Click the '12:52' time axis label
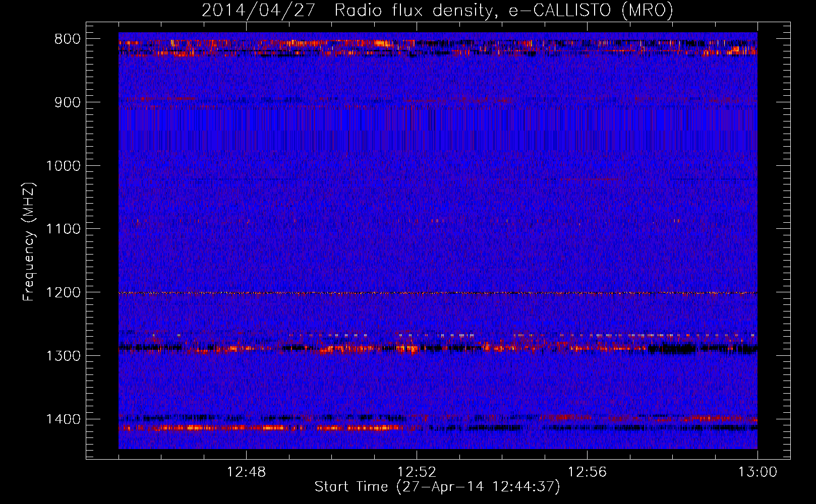816x504 pixels. click(x=417, y=472)
